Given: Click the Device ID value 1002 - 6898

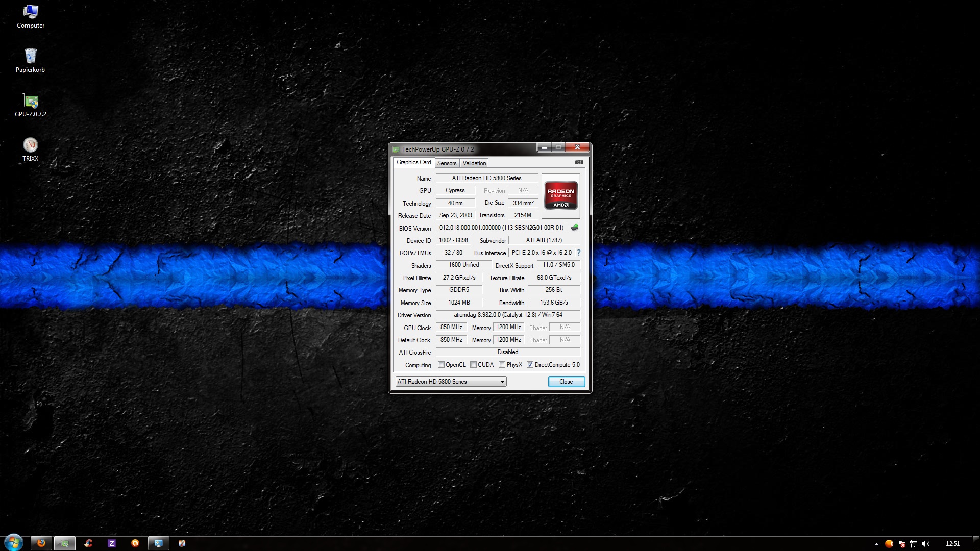Looking at the screenshot, I should click(x=453, y=240).
